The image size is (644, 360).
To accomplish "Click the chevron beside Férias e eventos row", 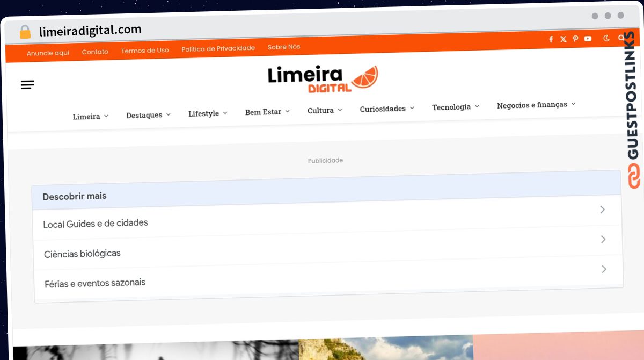I will click(x=604, y=269).
